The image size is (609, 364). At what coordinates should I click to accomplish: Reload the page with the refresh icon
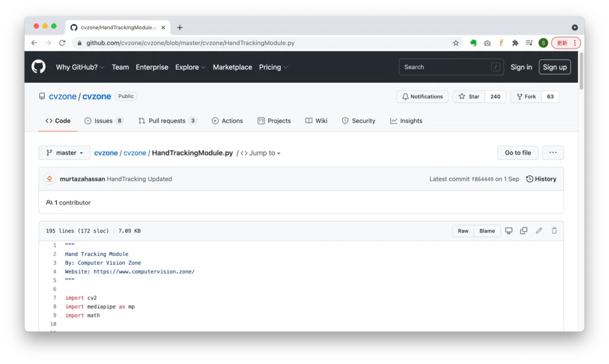(x=62, y=43)
